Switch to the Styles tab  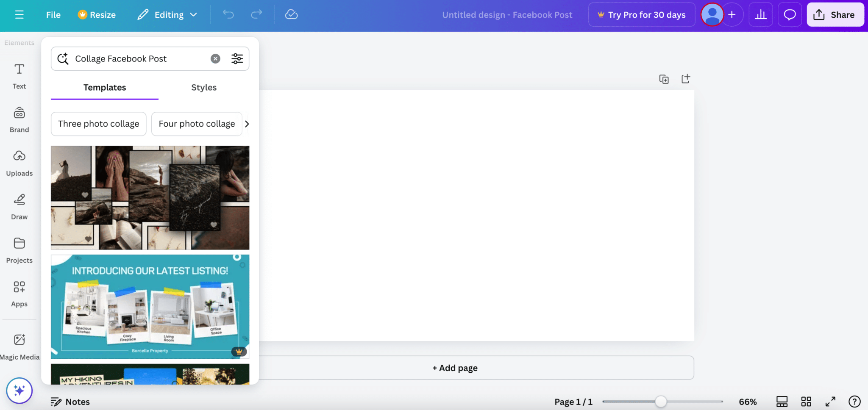click(203, 87)
